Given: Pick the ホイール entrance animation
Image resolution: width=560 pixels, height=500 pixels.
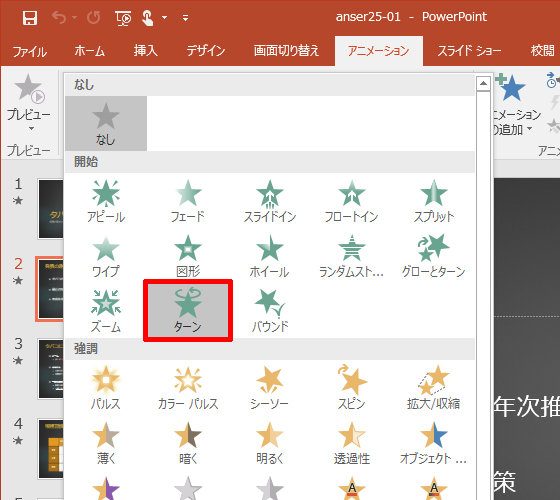Looking at the screenshot, I should [270, 256].
